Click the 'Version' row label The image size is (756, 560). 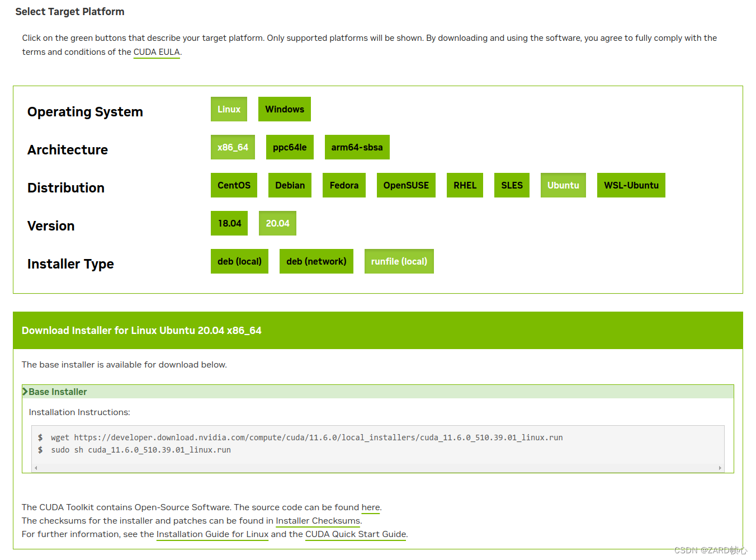pyautogui.click(x=51, y=226)
